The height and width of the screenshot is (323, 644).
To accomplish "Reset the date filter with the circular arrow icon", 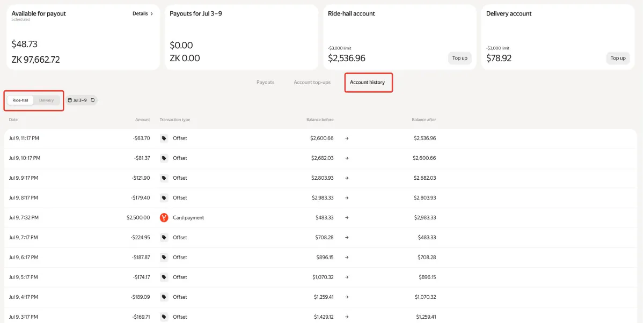I will pyautogui.click(x=93, y=100).
